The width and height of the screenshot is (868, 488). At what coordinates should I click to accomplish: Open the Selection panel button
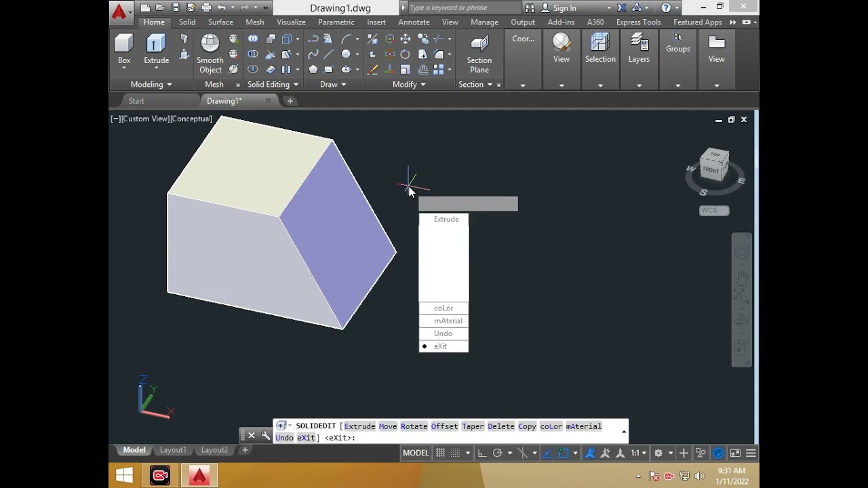pyautogui.click(x=600, y=49)
